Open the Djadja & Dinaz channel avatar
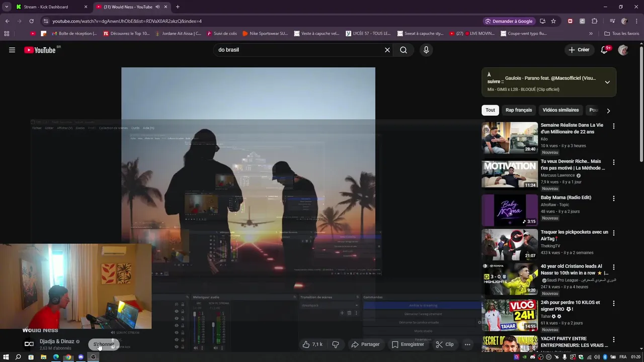The width and height of the screenshot is (644, 362). click(x=29, y=344)
